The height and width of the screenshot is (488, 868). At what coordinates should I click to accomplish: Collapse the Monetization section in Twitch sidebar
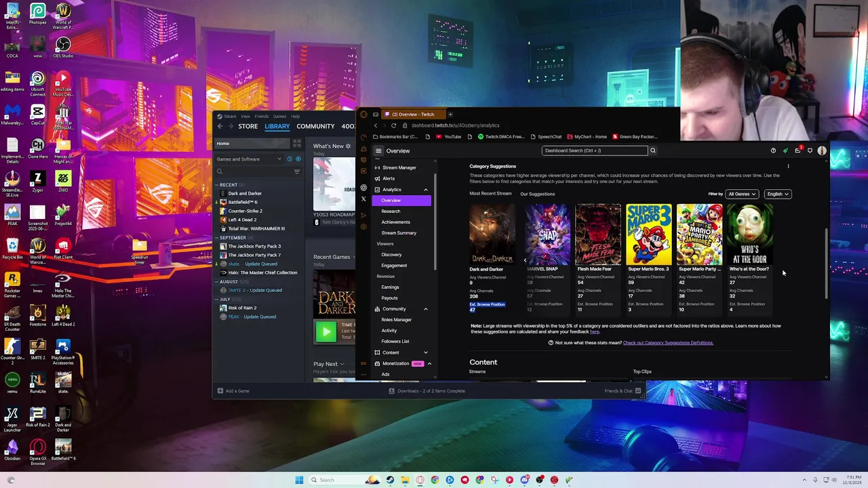pos(429,363)
